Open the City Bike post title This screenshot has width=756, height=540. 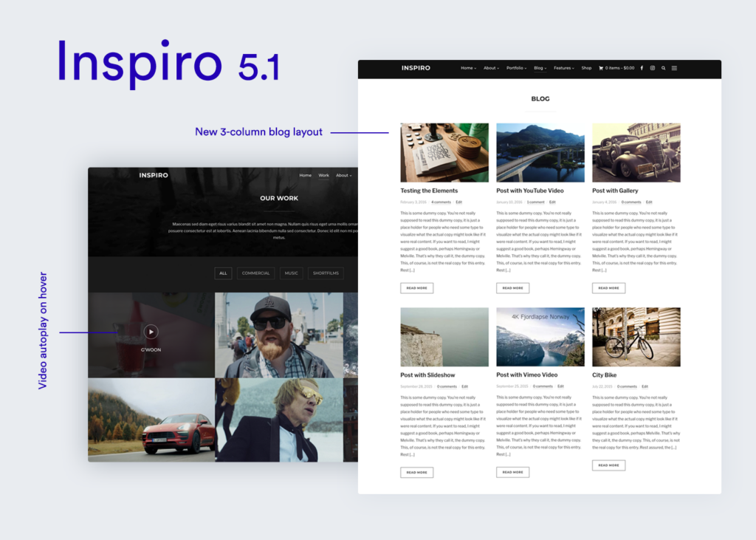point(604,375)
